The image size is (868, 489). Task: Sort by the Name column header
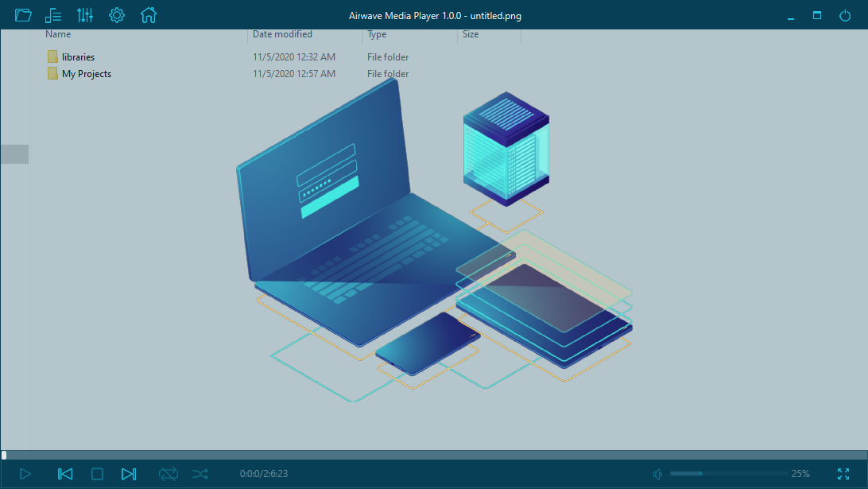58,34
